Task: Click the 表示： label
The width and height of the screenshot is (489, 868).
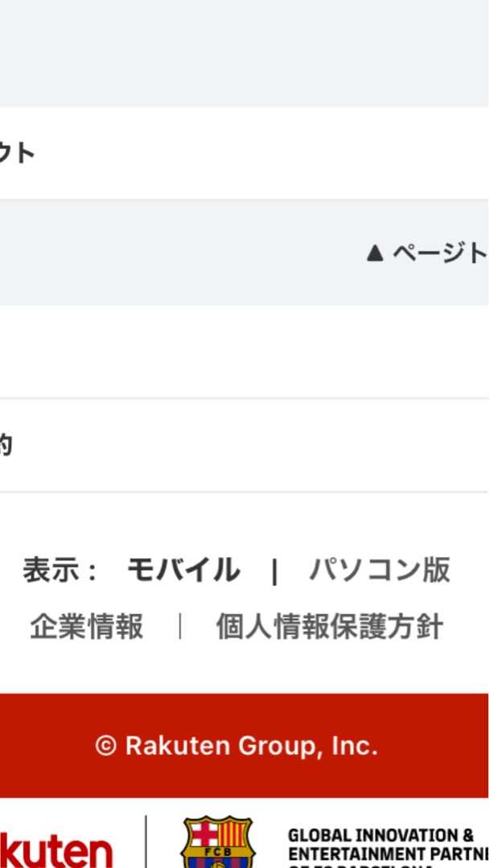Action: tap(61, 571)
